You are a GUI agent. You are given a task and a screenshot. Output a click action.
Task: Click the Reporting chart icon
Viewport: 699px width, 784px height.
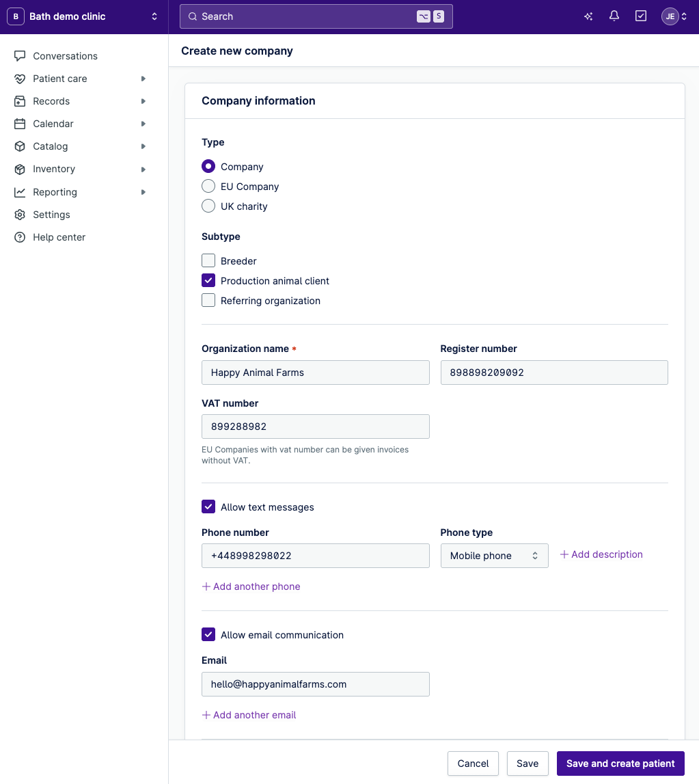coord(20,192)
